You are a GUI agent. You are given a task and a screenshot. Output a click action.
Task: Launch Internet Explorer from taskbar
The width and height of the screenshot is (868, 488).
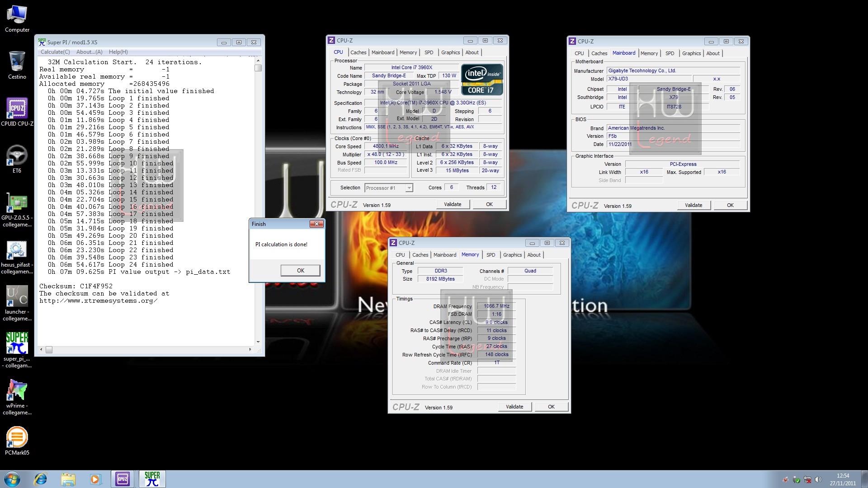(x=40, y=479)
